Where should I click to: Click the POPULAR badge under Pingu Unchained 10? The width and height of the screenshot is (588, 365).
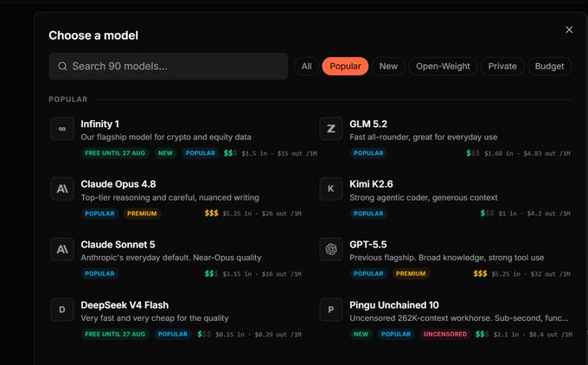tap(396, 334)
